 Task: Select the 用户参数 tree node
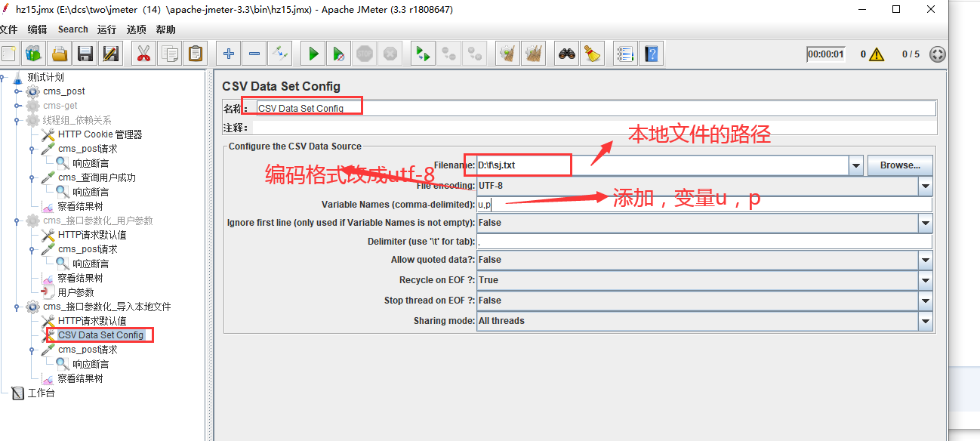pos(76,292)
